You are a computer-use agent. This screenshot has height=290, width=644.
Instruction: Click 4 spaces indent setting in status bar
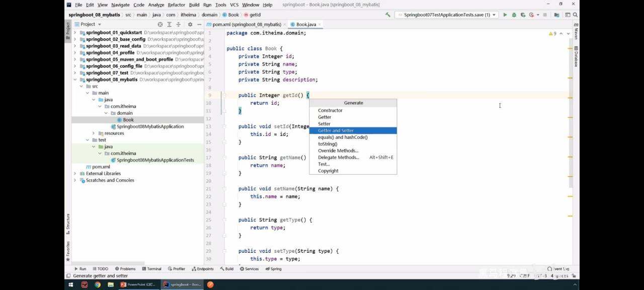coord(559,276)
